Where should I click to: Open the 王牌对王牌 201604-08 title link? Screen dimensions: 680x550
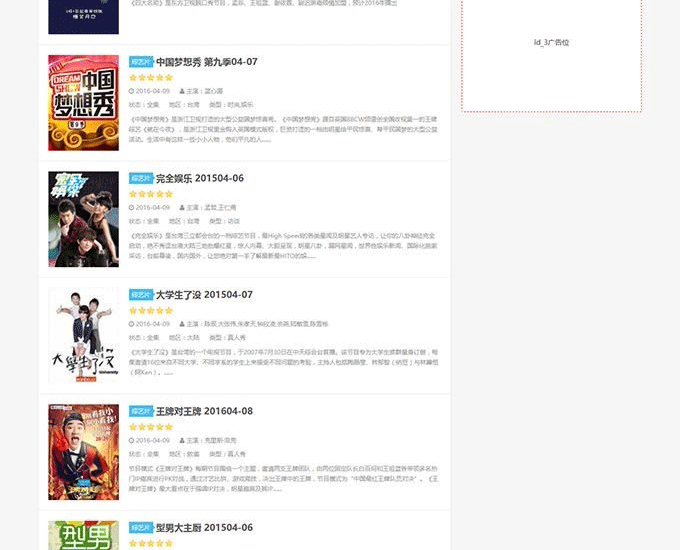pos(204,411)
